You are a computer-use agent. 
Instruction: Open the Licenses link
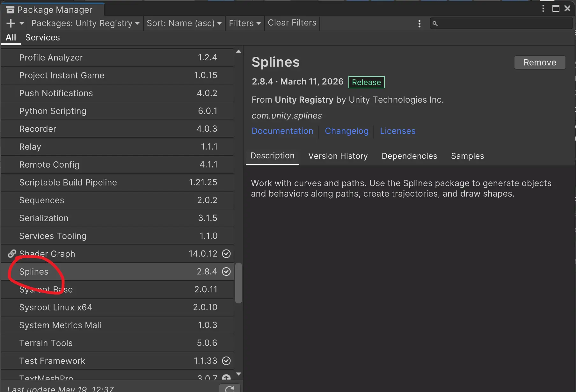coord(398,131)
